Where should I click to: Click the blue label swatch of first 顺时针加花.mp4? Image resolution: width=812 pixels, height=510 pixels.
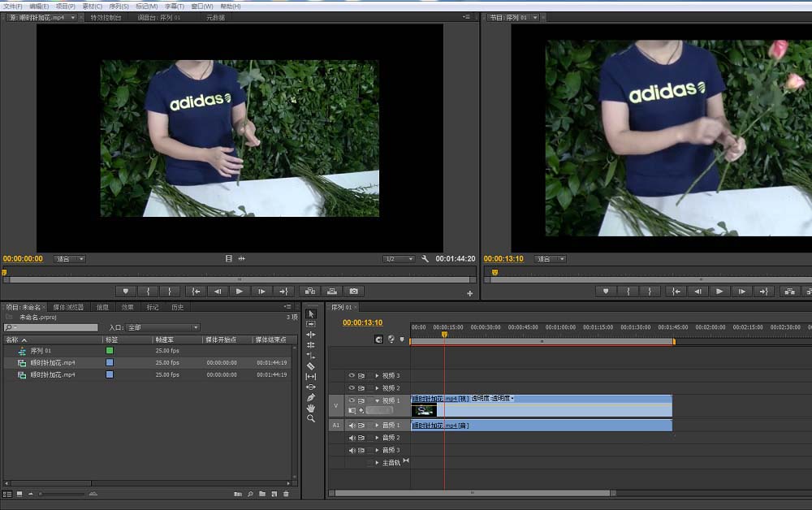pyautogui.click(x=110, y=362)
